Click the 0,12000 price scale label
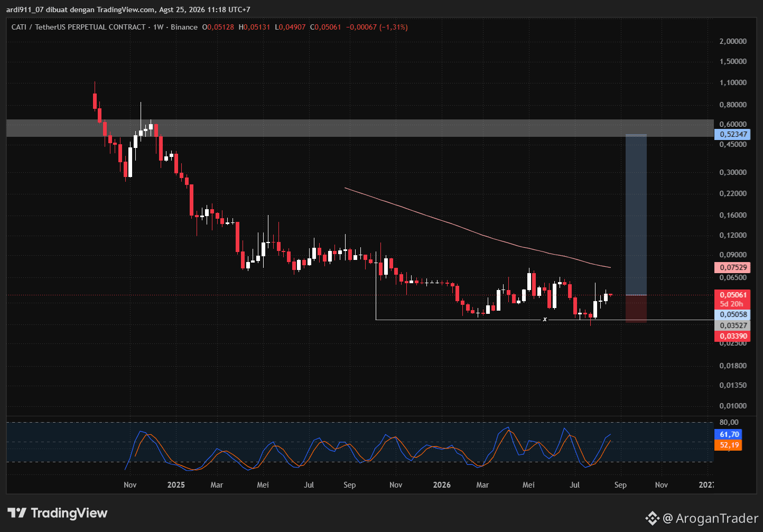 coord(733,235)
